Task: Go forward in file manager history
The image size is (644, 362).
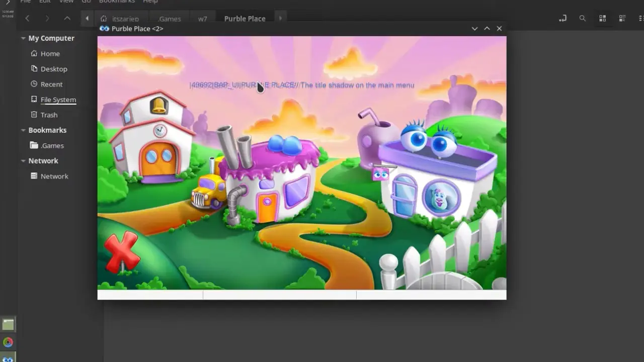Action: (x=47, y=19)
